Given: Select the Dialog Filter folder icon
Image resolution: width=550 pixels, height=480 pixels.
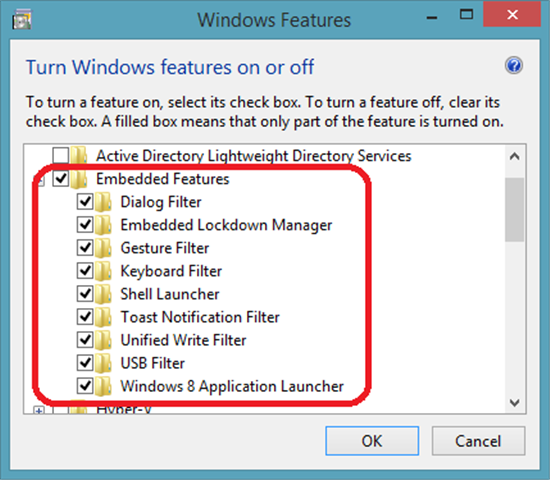Looking at the screenshot, I should click(x=103, y=202).
